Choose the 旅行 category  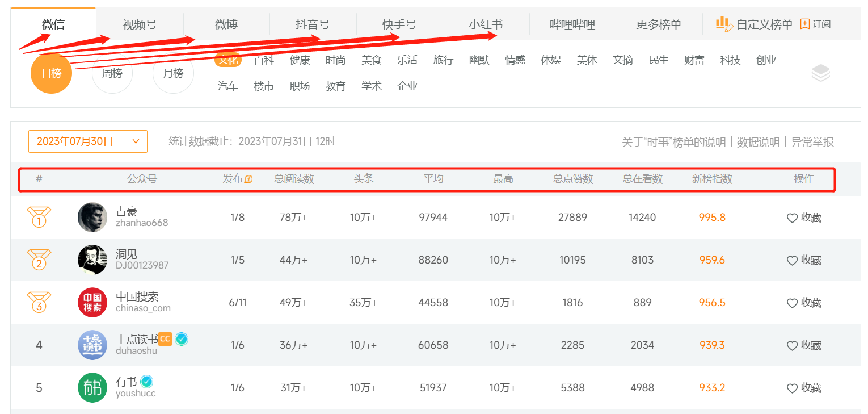pos(443,60)
